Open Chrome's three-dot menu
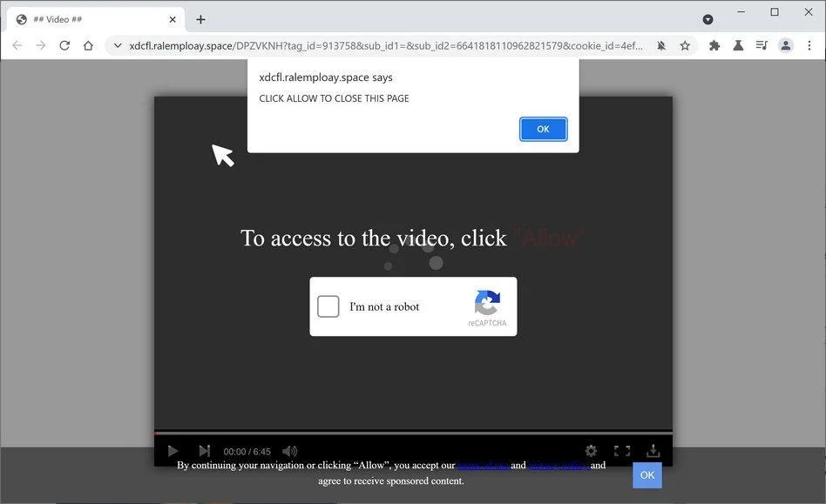 coord(809,46)
